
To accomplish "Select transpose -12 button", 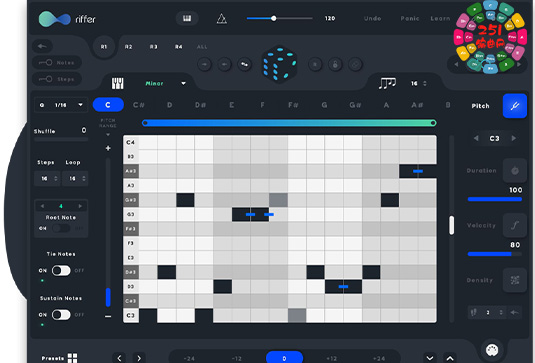I will click(x=236, y=358).
